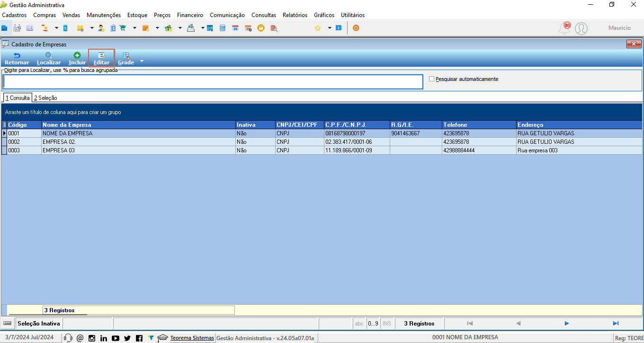Screen dimensions: 644x343
Task: Jump to last record navigation arrow
Action: click(616, 323)
